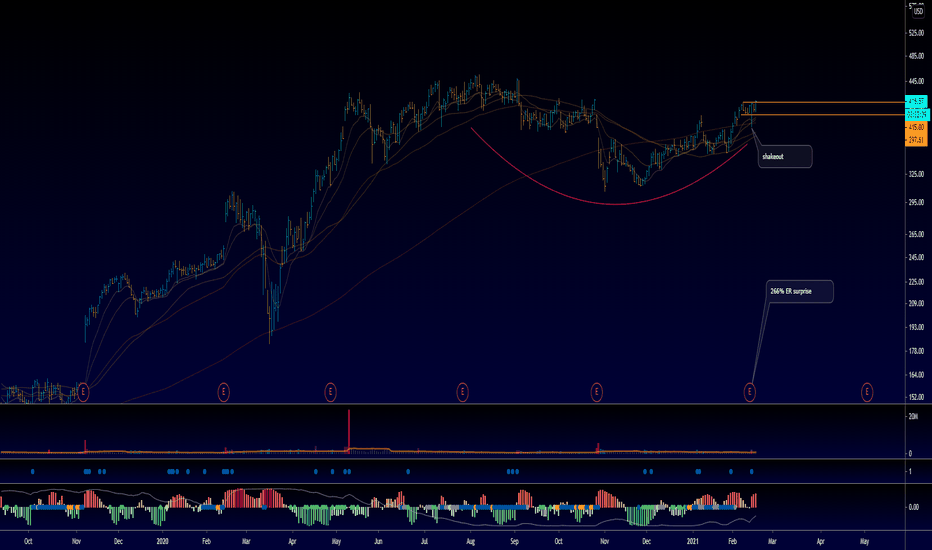Click the 245.00 price axis label
This screenshot has height=550, width=932.
(916, 257)
